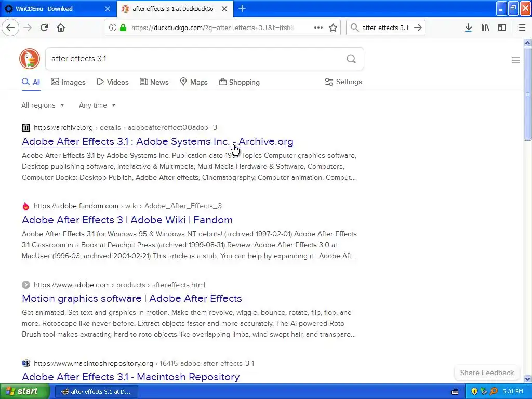Open the Firefox library icon
This screenshot has width=532, height=399.
tap(485, 28)
